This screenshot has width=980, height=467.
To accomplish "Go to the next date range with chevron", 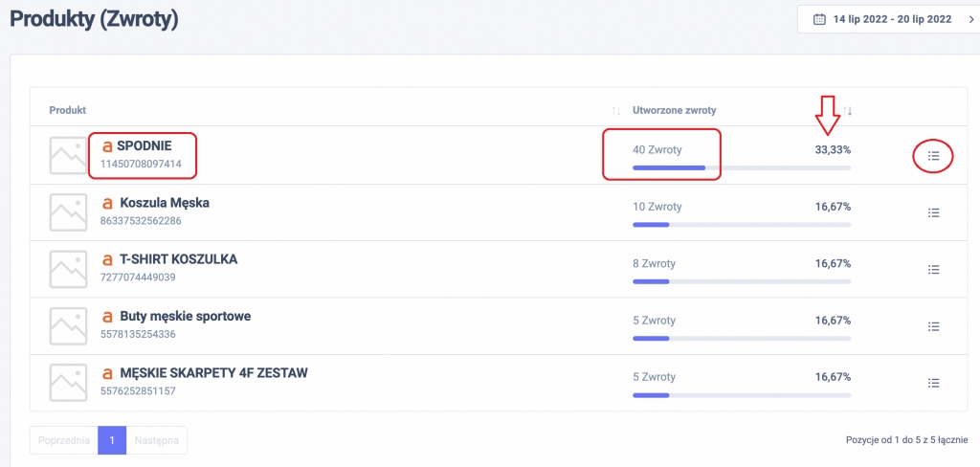I will pos(970,19).
